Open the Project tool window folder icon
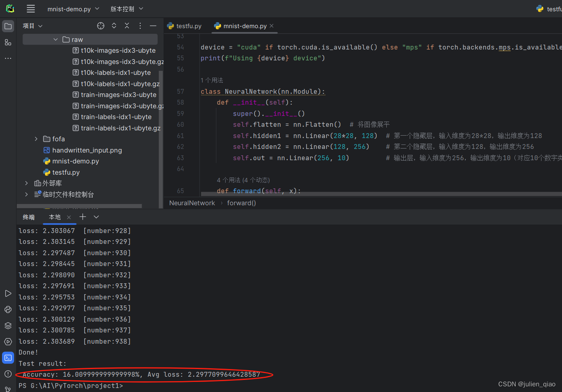 coord(8,26)
